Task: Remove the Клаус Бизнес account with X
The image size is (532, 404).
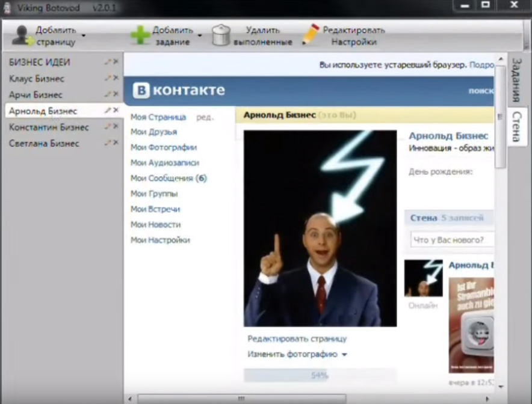Action: pyautogui.click(x=116, y=78)
